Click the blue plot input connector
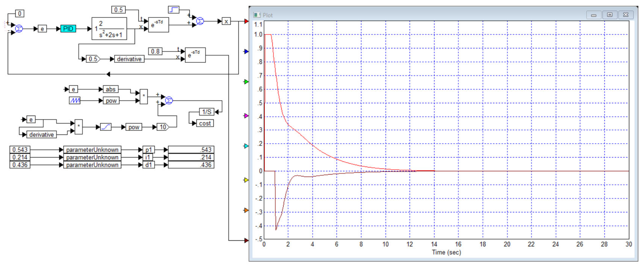 246,52
